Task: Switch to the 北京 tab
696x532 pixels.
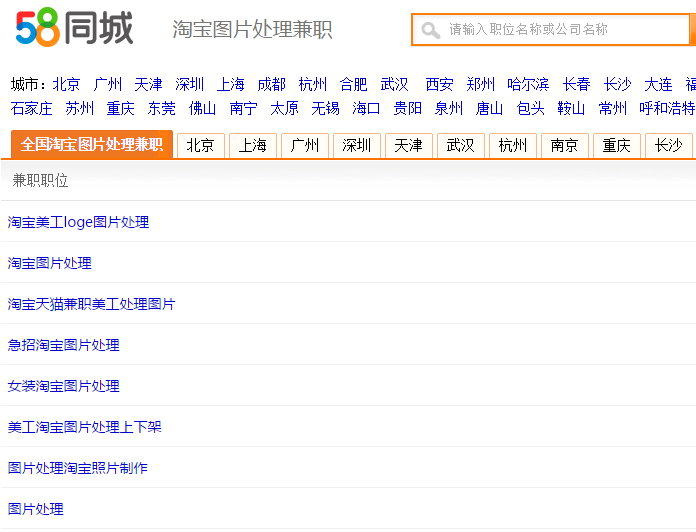Action: pos(200,146)
